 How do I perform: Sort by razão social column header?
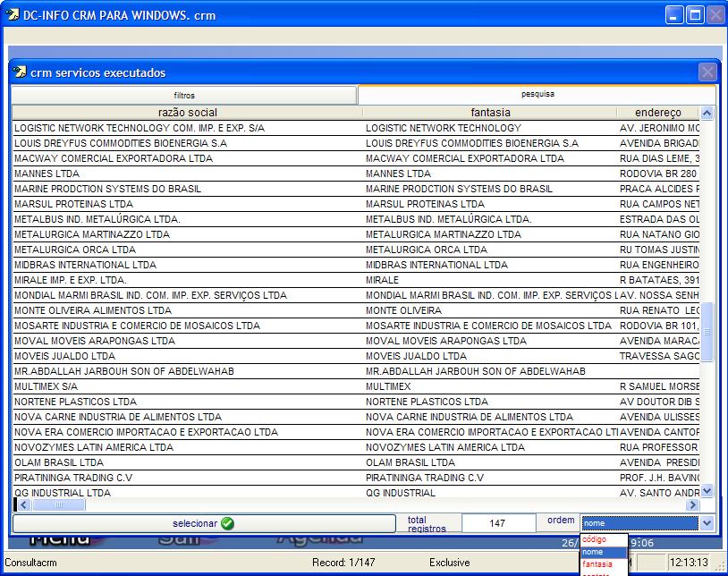(187, 113)
